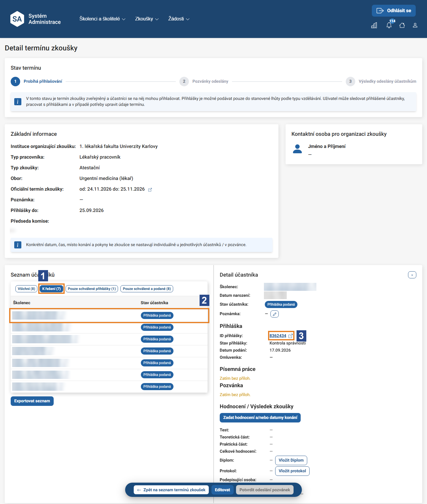Click Potvrdit odeslání pozvánek button
This screenshot has height=504, width=427.
coord(265,490)
